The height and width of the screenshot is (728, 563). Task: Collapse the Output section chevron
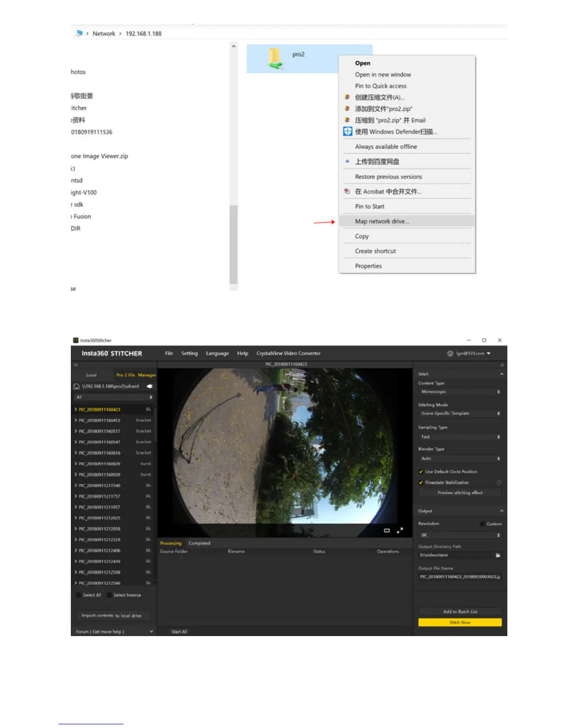501,511
